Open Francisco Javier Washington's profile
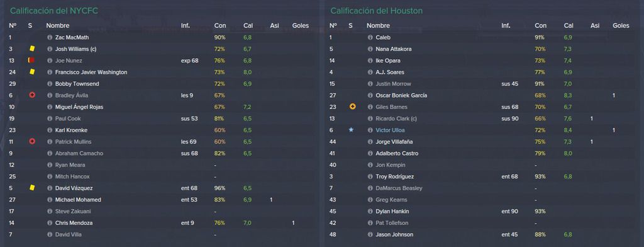 coord(91,72)
